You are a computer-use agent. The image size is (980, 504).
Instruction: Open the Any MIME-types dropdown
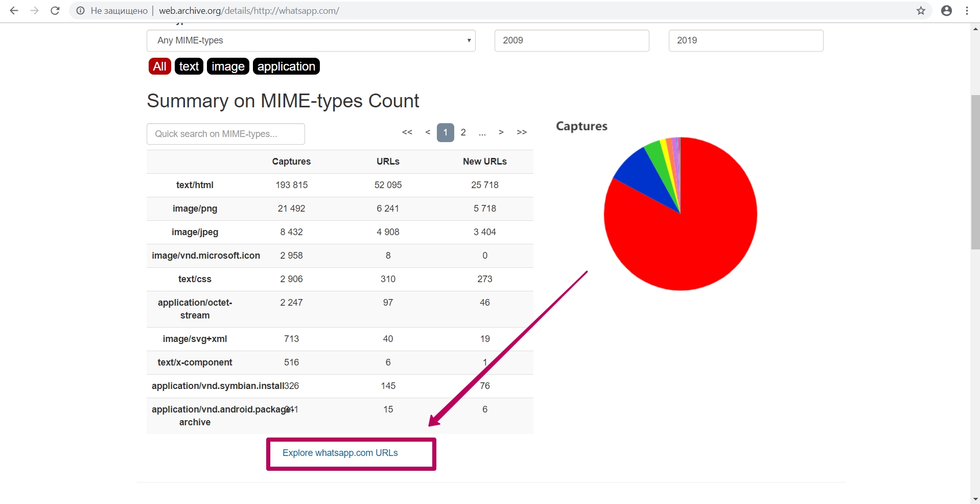coord(311,40)
